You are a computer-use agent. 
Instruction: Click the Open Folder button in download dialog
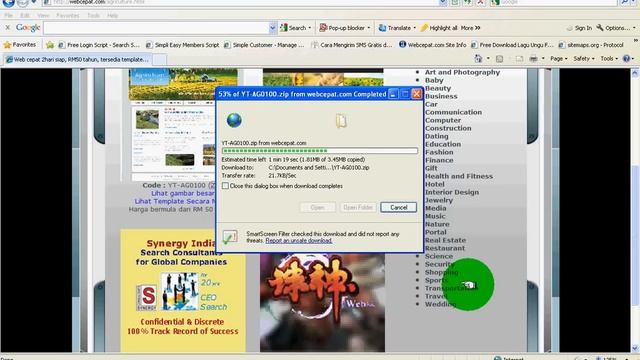click(x=358, y=207)
